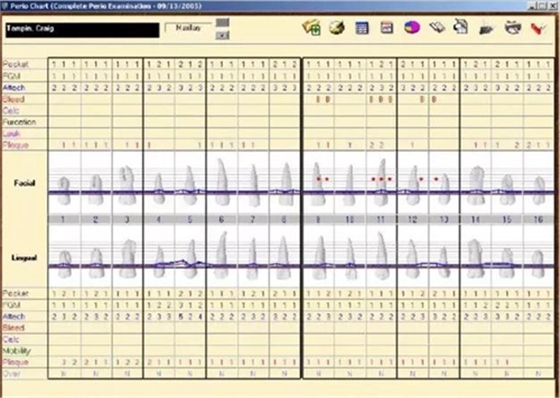Select tooth number 11 in chart
The width and height of the screenshot is (560, 398).
(x=381, y=219)
